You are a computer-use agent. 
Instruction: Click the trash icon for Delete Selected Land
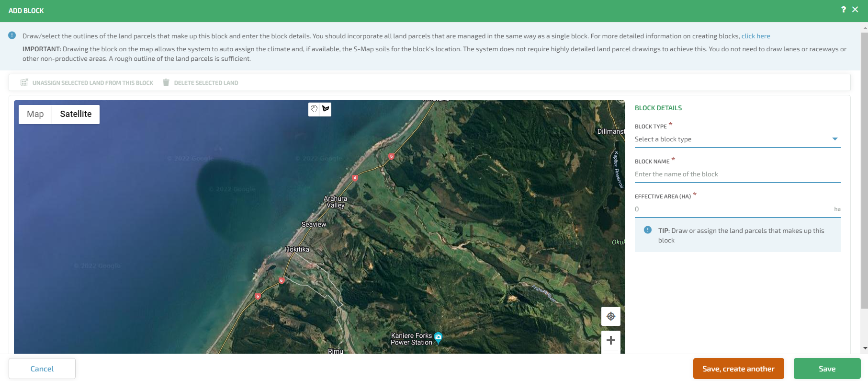166,82
